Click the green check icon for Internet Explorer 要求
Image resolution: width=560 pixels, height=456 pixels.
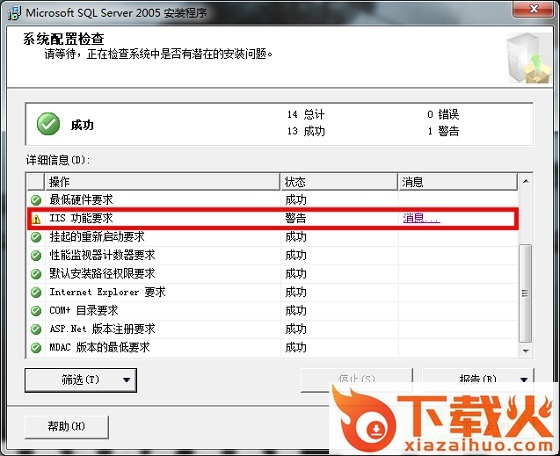pos(36,292)
